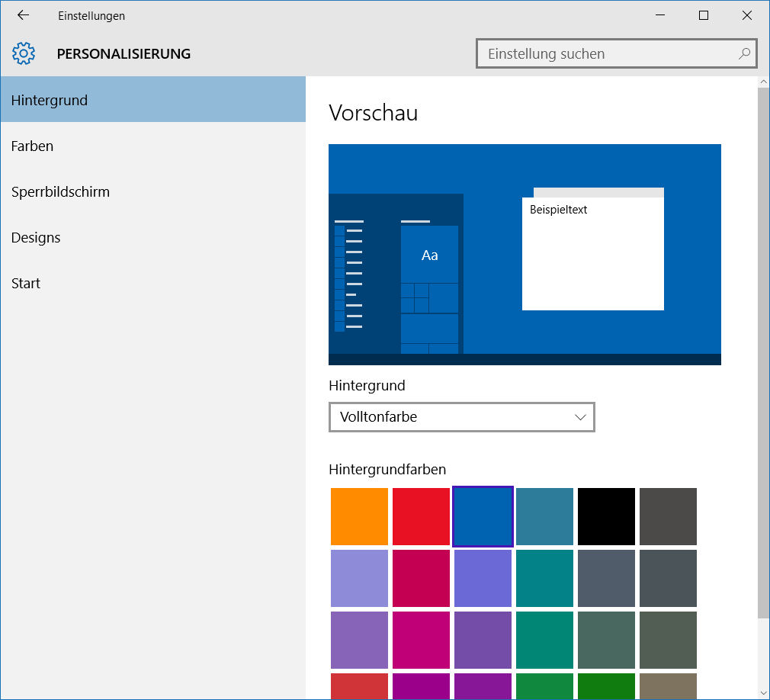Select the Hintergrund sidebar item
The height and width of the screenshot is (700, 770).
[152, 100]
